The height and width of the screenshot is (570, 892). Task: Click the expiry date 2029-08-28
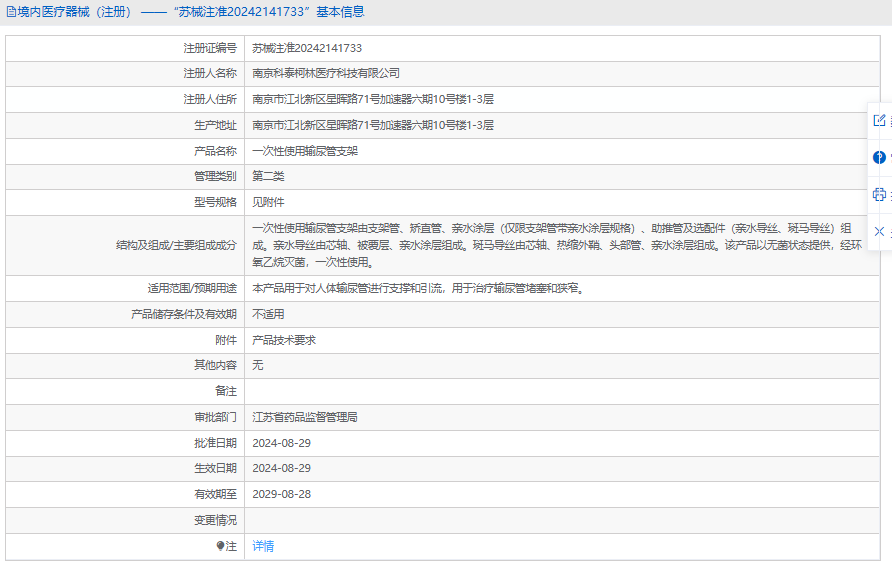[282, 494]
